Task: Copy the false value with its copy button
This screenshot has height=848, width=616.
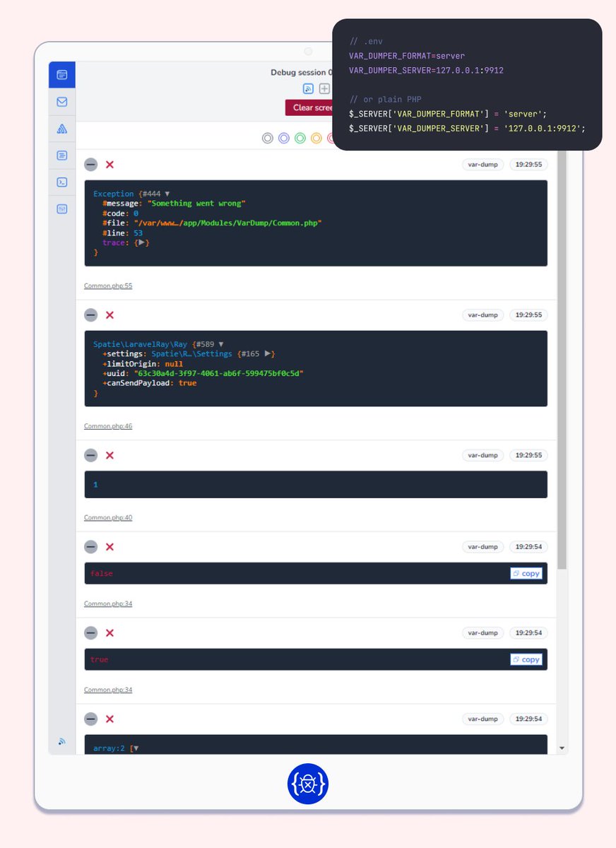Action: tap(526, 574)
